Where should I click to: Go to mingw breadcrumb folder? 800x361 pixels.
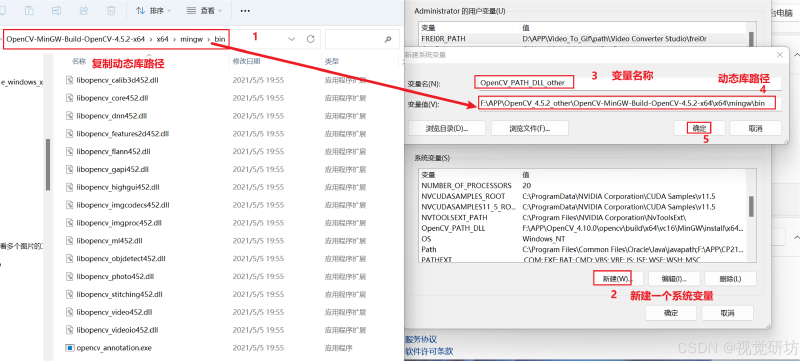click(x=191, y=39)
